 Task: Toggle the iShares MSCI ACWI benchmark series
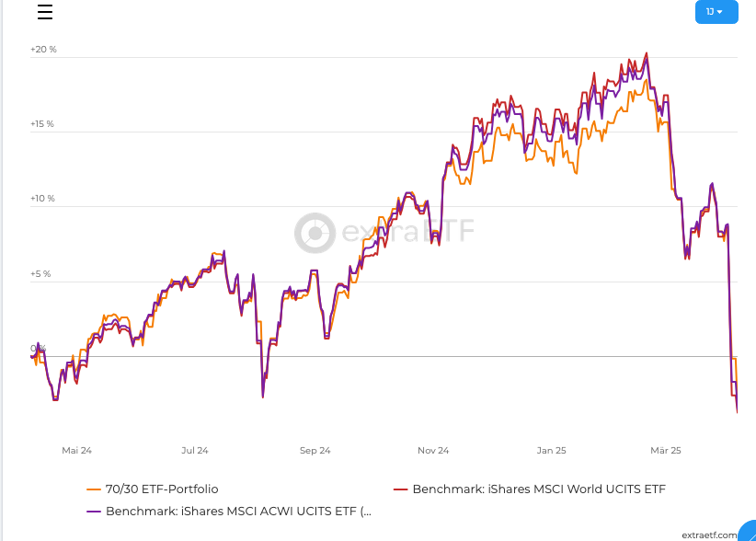[x=237, y=511]
